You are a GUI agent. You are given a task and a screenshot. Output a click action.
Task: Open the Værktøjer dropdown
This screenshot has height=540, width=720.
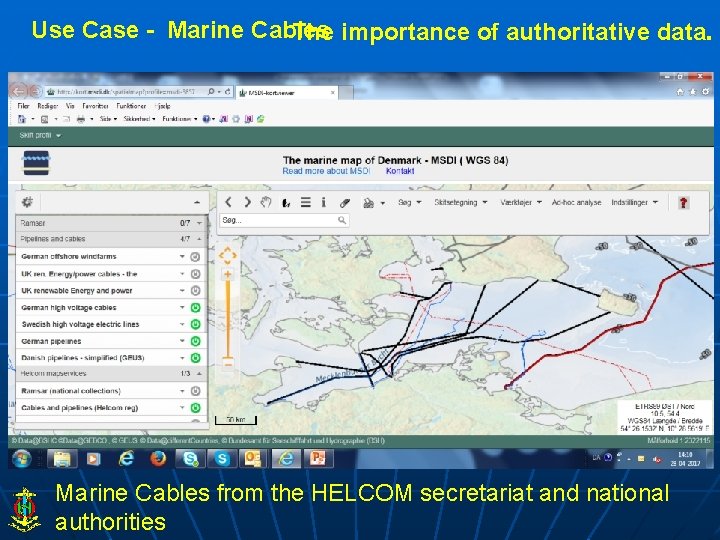[x=521, y=202]
